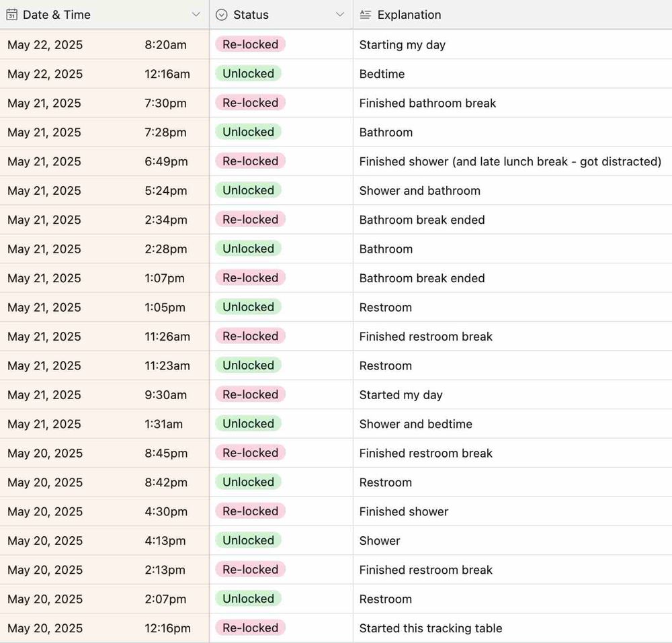Click Re-locked tag for Started this tracking table

[x=250, y=628]
